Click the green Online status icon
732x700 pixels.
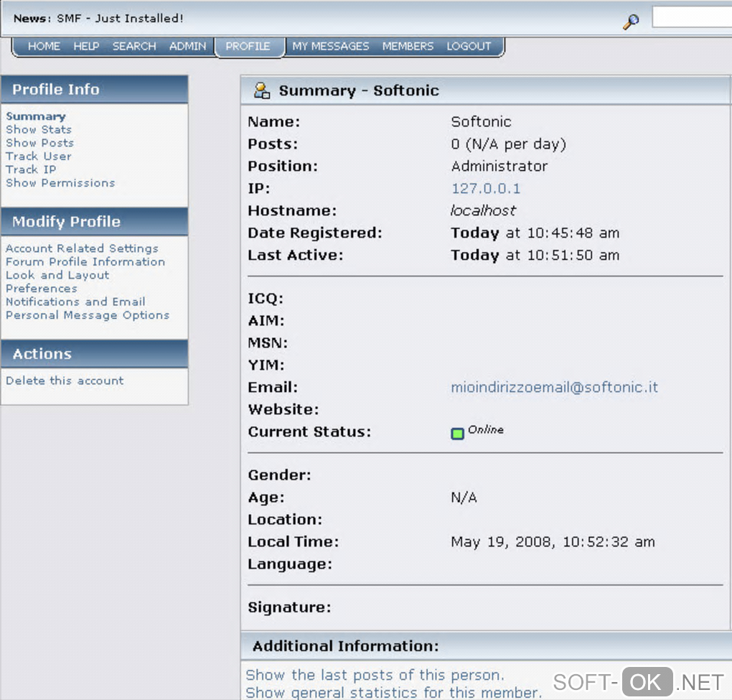tap(457, 434)
